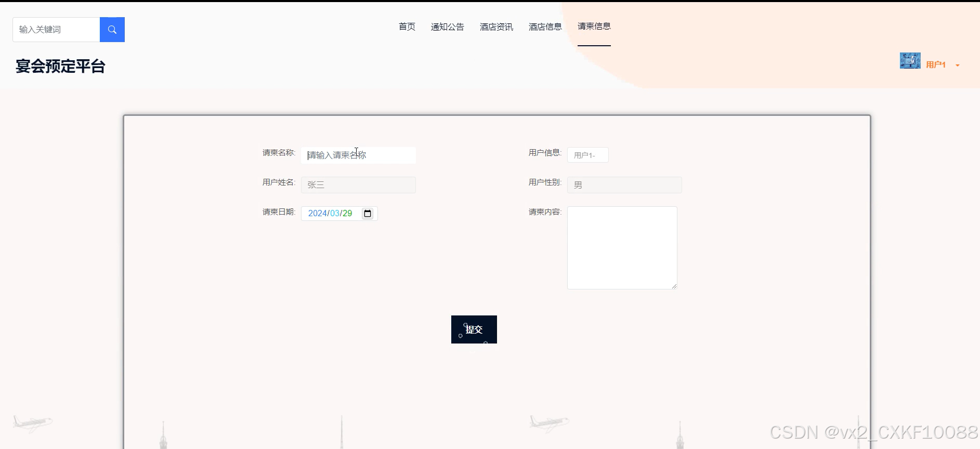The width and height of the screenshot is (980, 449).
Task: Click the 用户姓名 field showing 张三
Action: (x=358, y=185)
